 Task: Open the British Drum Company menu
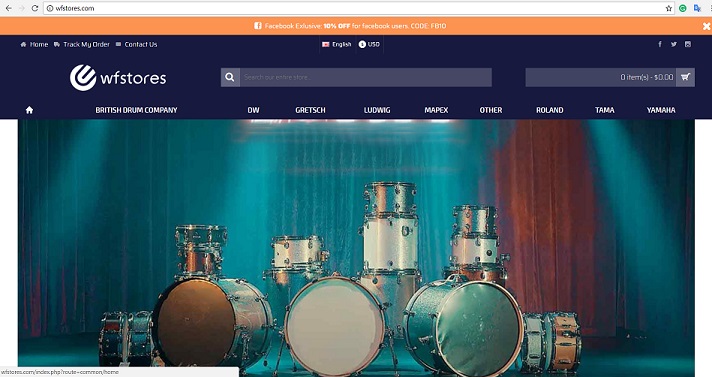136,110
